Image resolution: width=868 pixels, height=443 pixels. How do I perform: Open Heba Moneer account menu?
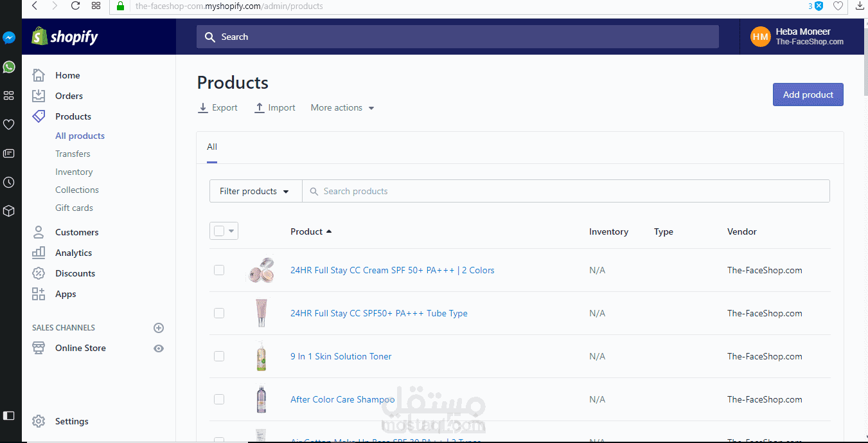coord(802,37)
